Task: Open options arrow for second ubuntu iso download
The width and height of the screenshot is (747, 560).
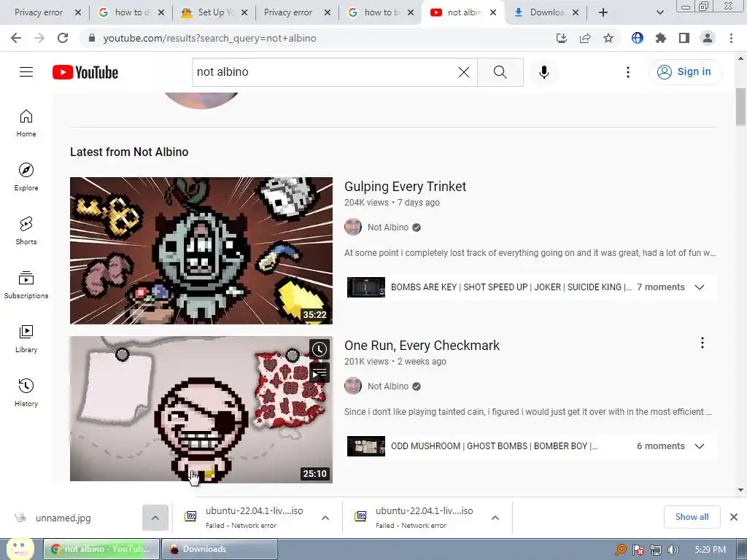Action: tap(495, 518)
